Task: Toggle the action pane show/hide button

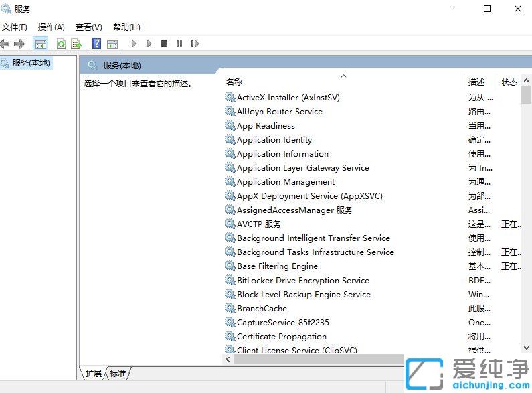Action: [112, 44]
